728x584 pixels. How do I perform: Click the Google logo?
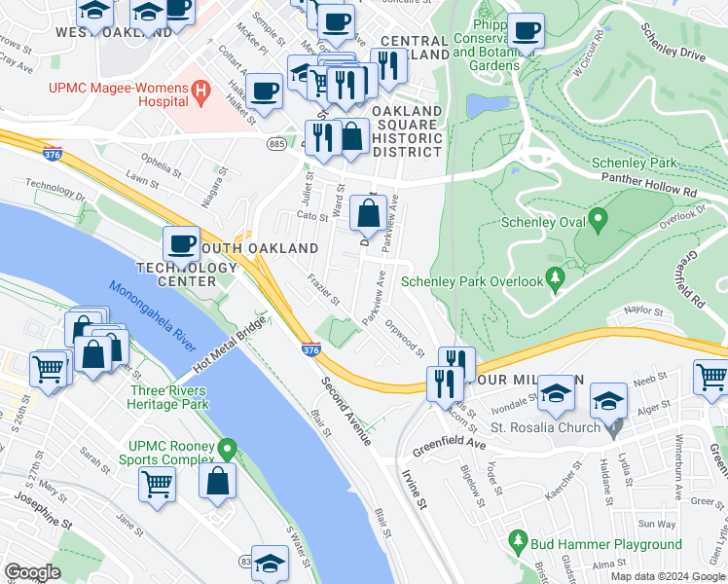coord(32,572)
